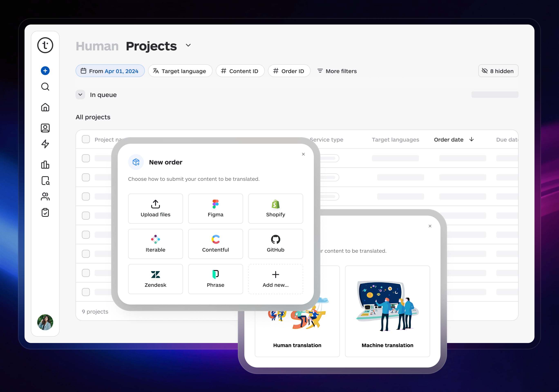Image resolution: width=559 pixels, height=392 pixels.
Task: Choose the Figma integration tile
Action: [215, 208]
